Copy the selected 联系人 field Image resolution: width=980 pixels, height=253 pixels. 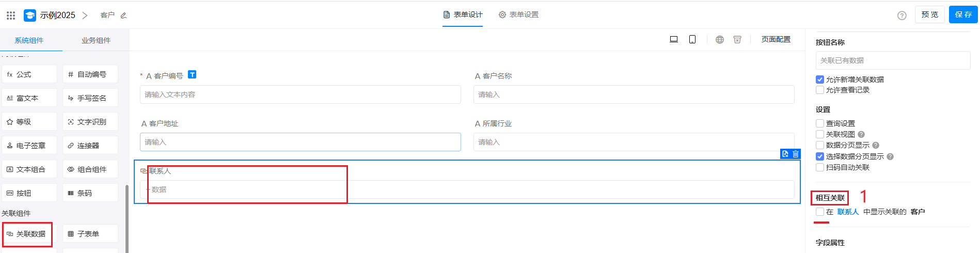[785, 154]
